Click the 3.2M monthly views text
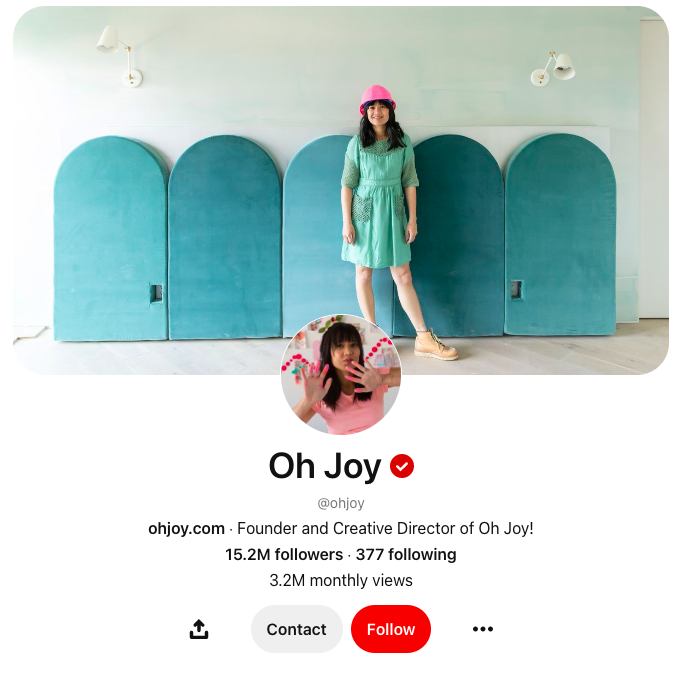 click(x=341, y=580)
